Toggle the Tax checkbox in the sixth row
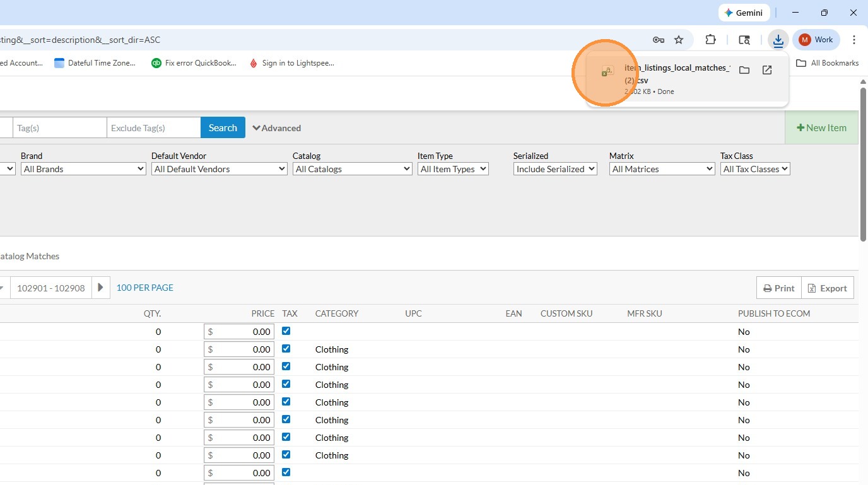Image resolution: width=868 pixels, height=485 pixels. [286, 419]
